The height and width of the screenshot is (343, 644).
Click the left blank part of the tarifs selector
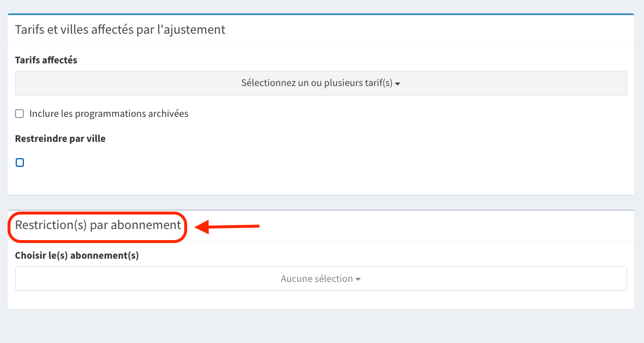[123, 83]
